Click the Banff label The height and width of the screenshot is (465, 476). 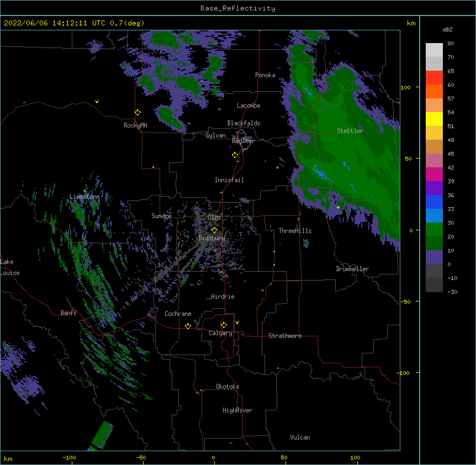pos(68,313)
